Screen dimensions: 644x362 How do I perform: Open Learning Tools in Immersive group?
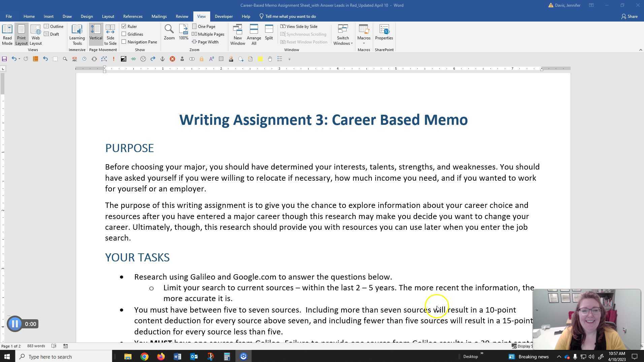(77, 34)
